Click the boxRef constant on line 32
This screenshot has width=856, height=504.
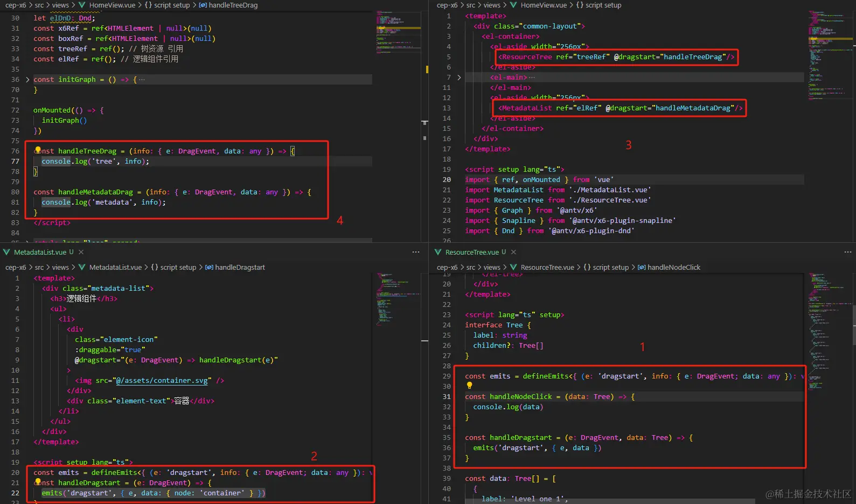(71, 39)
